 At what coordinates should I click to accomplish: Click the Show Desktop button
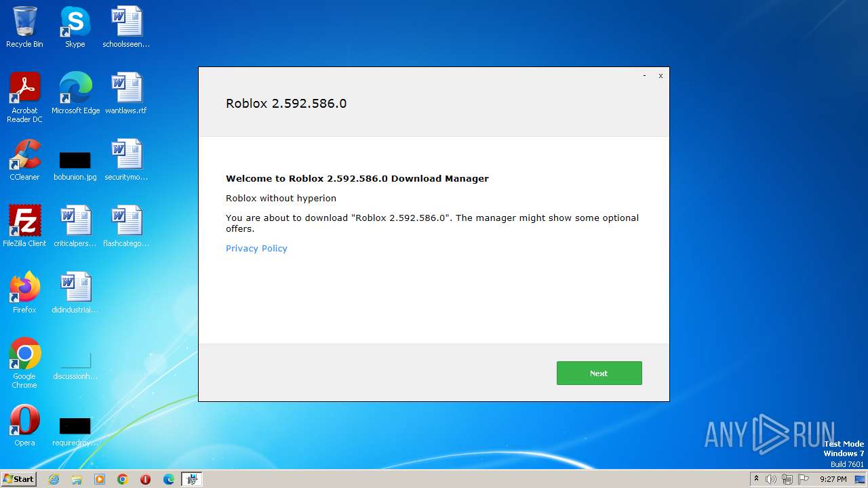tap(861, 479)
